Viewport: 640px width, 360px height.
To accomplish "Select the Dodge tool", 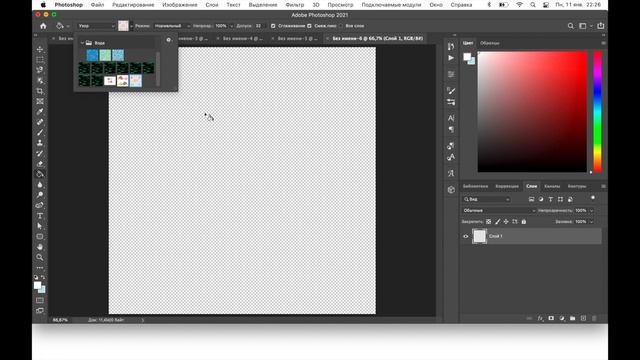I will (40, 195).
